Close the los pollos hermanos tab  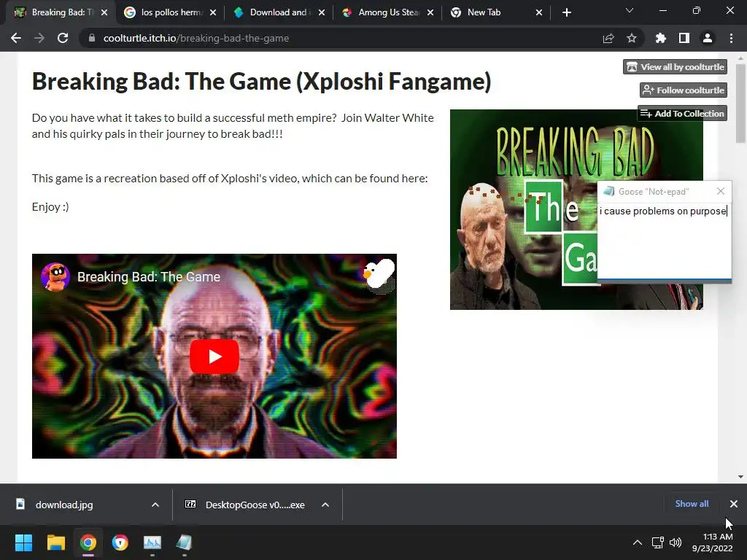(x=213, y=12)
